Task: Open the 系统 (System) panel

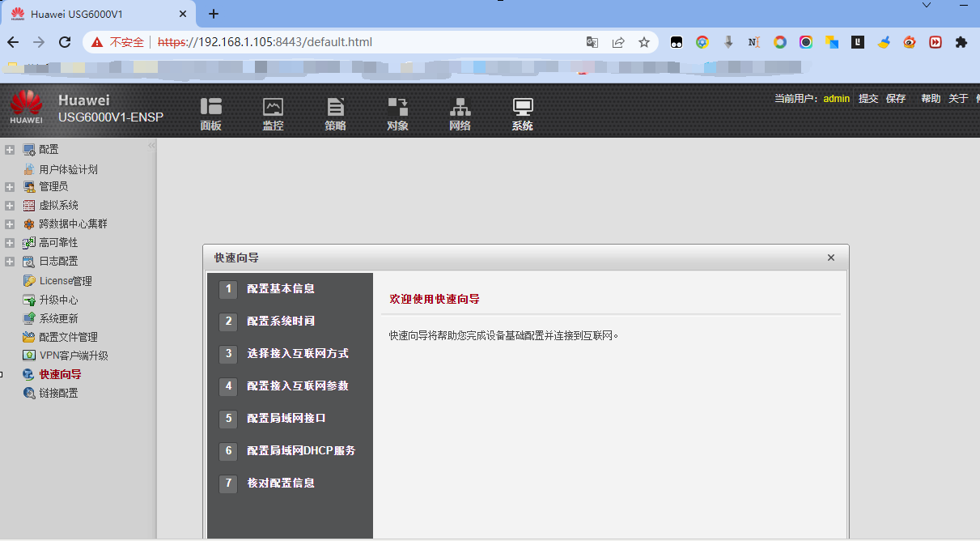Action: point(521,113)
